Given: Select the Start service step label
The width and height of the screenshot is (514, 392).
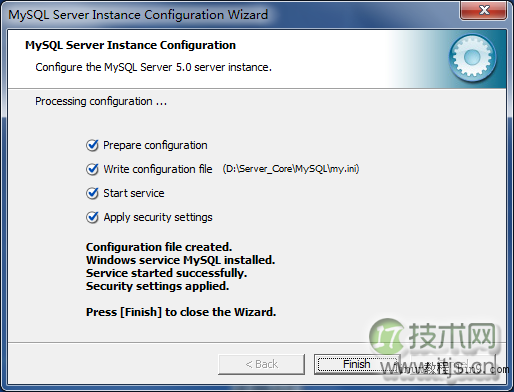Looking at the screenshot, I should (x=134, y=193).
